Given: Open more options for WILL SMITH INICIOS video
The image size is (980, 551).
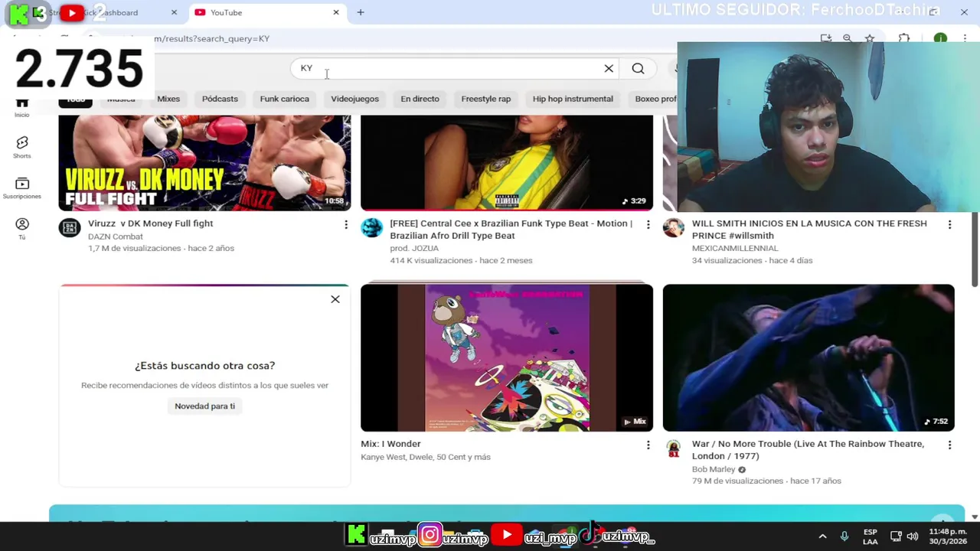Looking at the screenshot, I should click(x=949, y=224).
